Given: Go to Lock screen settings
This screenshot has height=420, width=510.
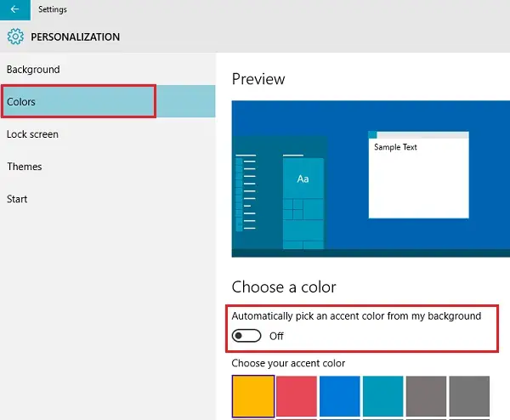Looking at the screenshot, I should pos(32,134).
